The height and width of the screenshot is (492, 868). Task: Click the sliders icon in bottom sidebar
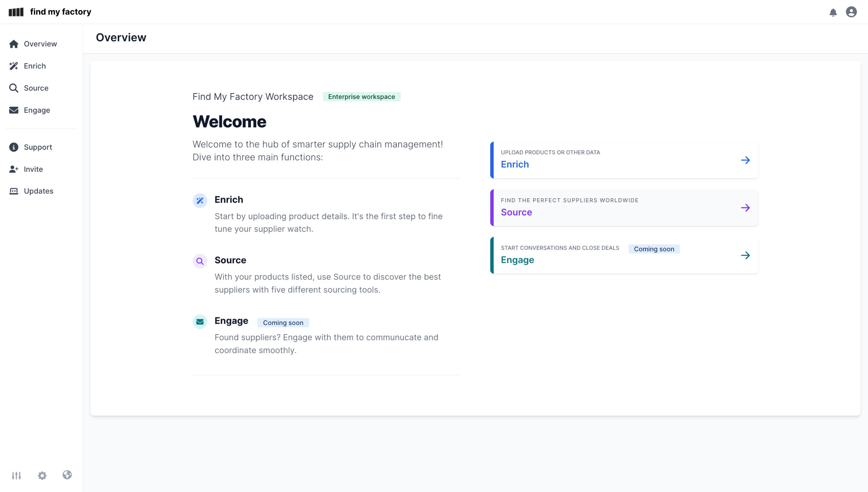tap(16, 475)
